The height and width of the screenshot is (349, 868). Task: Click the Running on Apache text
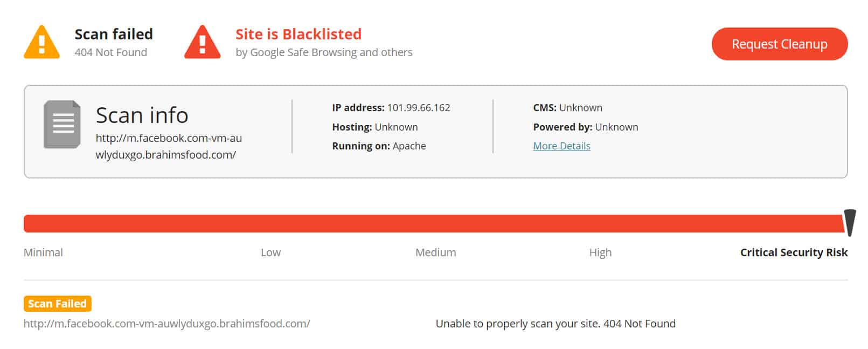click(379, 146)
